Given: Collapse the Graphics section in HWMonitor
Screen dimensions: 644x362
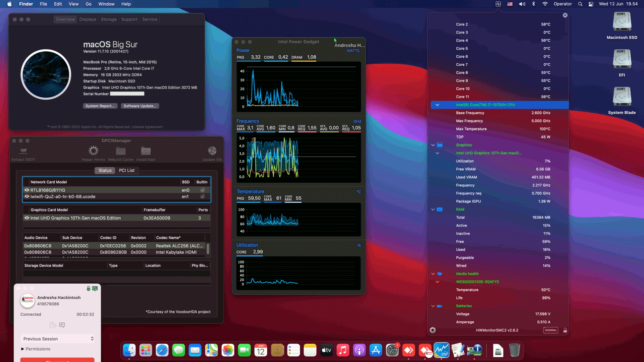Looking at the screenshot, I should pos(433,145).
